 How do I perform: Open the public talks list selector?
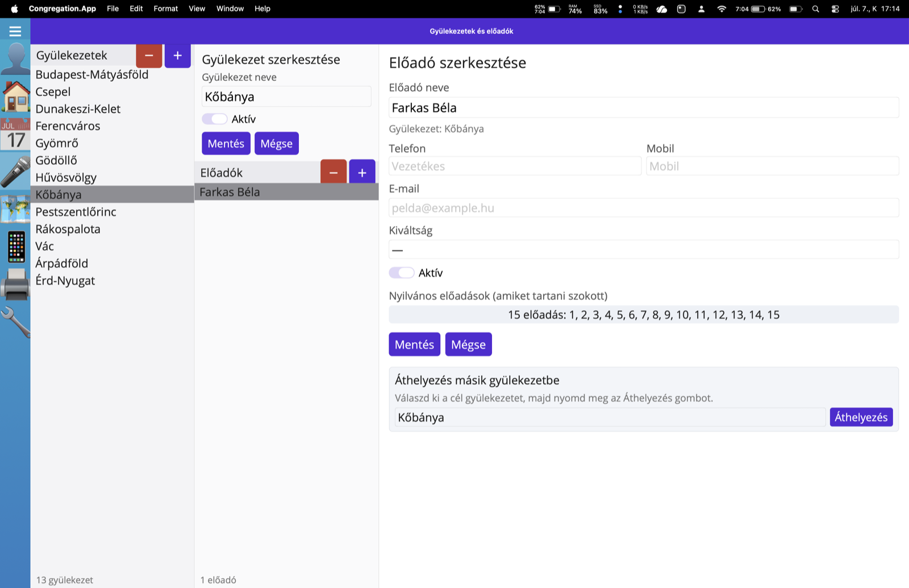644,315
